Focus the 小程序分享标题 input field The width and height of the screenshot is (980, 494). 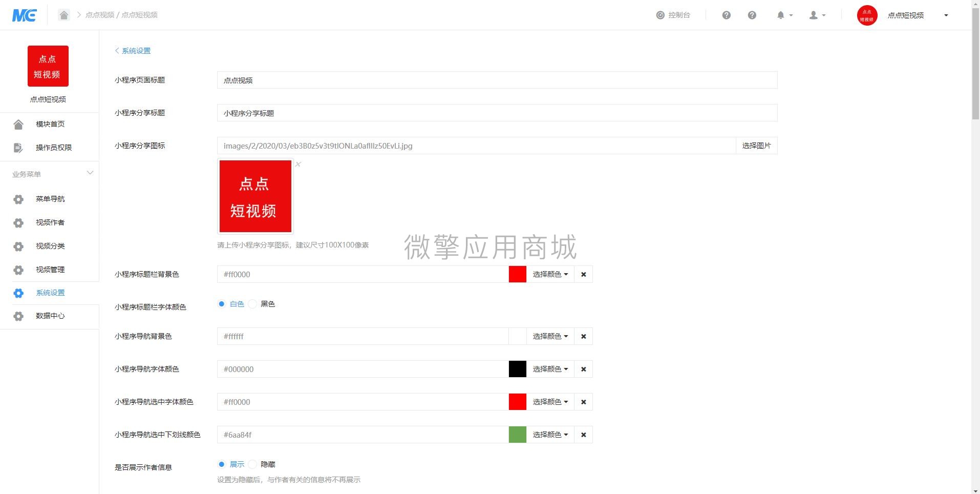[497, 113]
